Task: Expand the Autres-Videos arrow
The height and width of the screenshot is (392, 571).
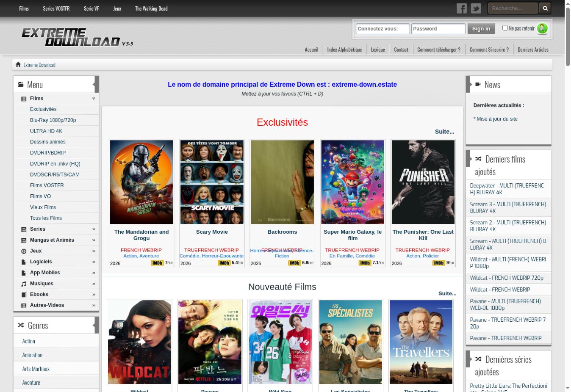Action: tap(94, 305)
